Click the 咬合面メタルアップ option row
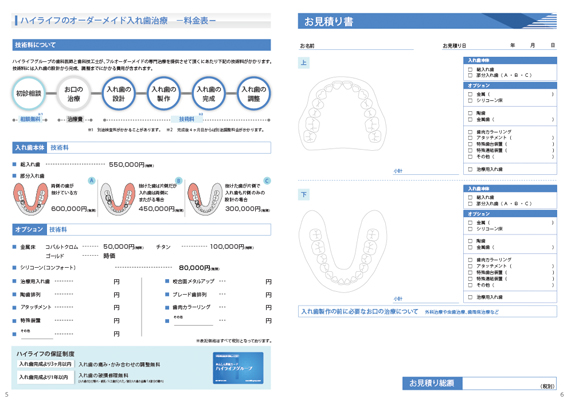 coord(218,281)
